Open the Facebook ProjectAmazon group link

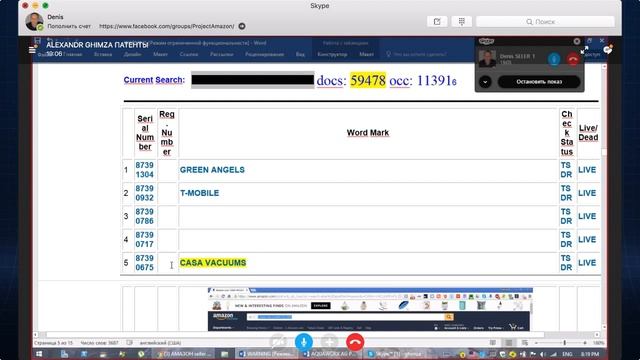[167, 26]
